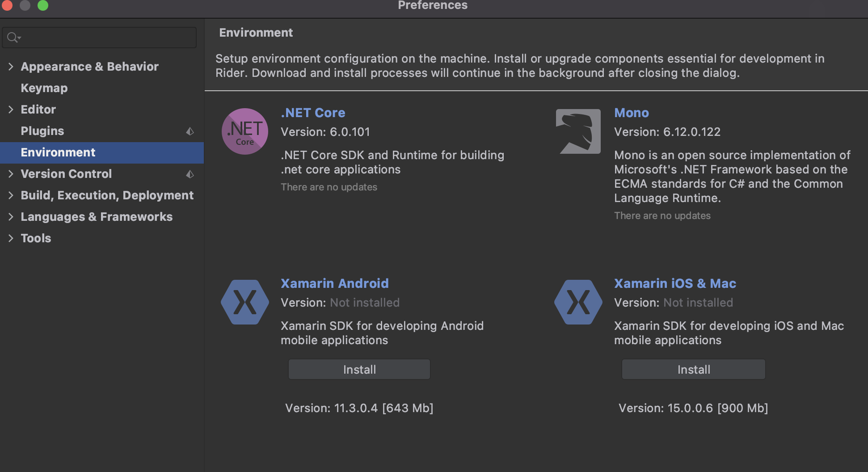The height and width of the screenshot is (472, 868).
Task: Open the Mono title link
Action: click(632, 113)
